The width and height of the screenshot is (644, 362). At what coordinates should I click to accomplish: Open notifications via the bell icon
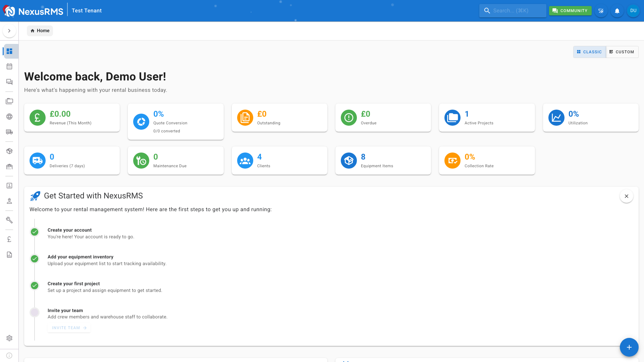[x=617, y=11]
